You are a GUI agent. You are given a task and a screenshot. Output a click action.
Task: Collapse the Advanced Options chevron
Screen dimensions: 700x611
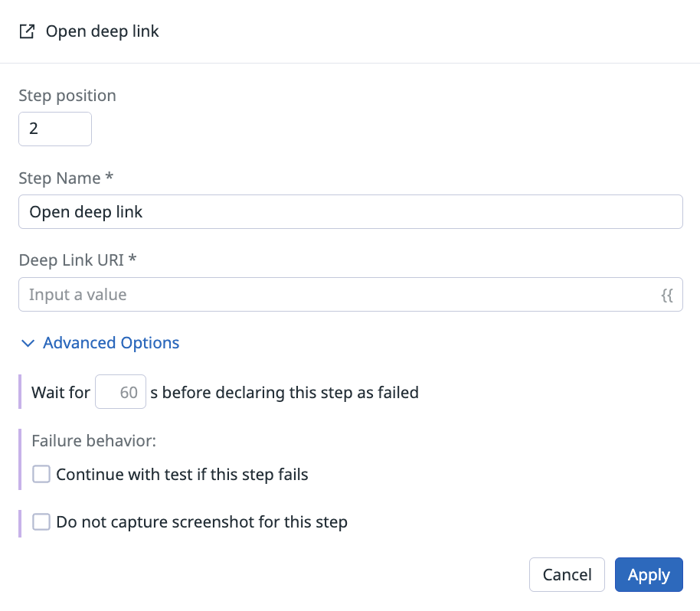click(28, 343)
